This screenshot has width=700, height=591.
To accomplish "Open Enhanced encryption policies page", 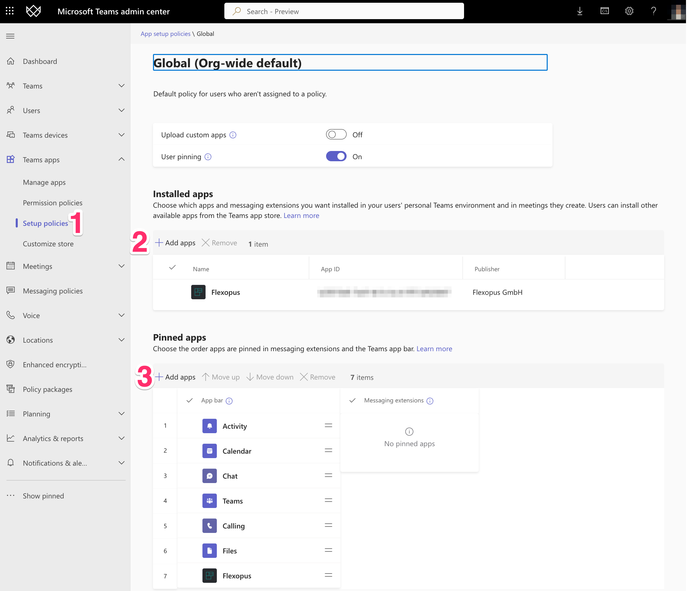I will (55, 365).
